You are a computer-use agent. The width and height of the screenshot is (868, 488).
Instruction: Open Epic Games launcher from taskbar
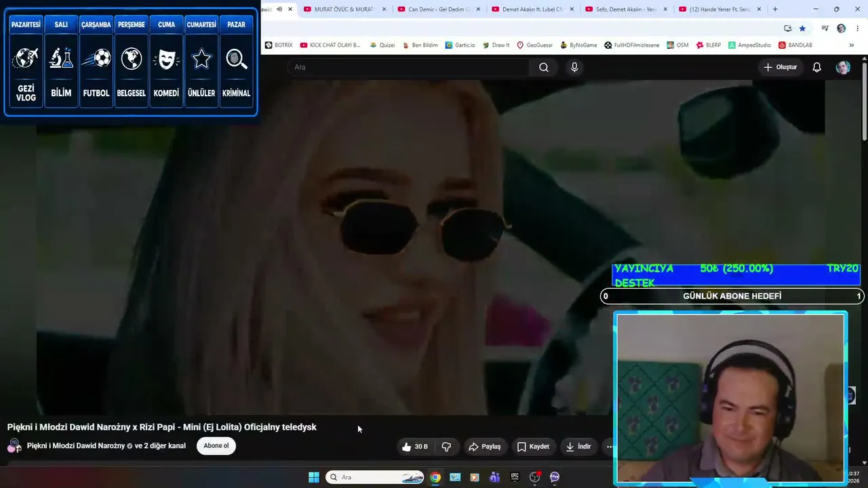pyautogui.click(x=515, y=477)
